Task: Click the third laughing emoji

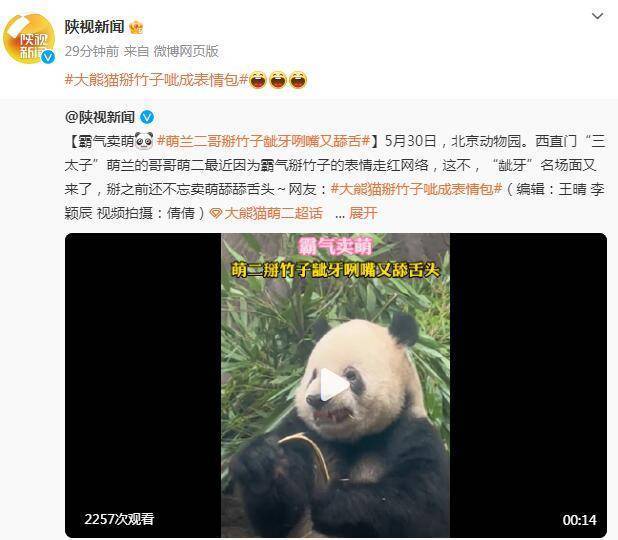Action: click(298, 80)
